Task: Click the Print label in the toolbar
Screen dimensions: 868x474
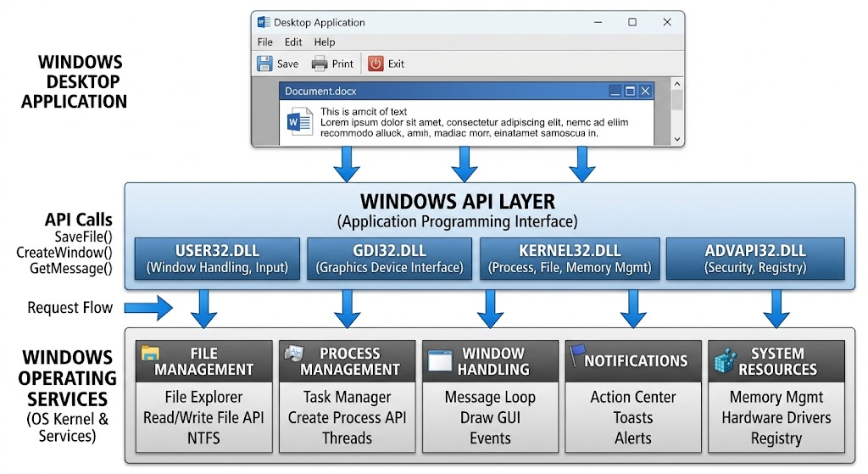Action: (x=342, y=64)
